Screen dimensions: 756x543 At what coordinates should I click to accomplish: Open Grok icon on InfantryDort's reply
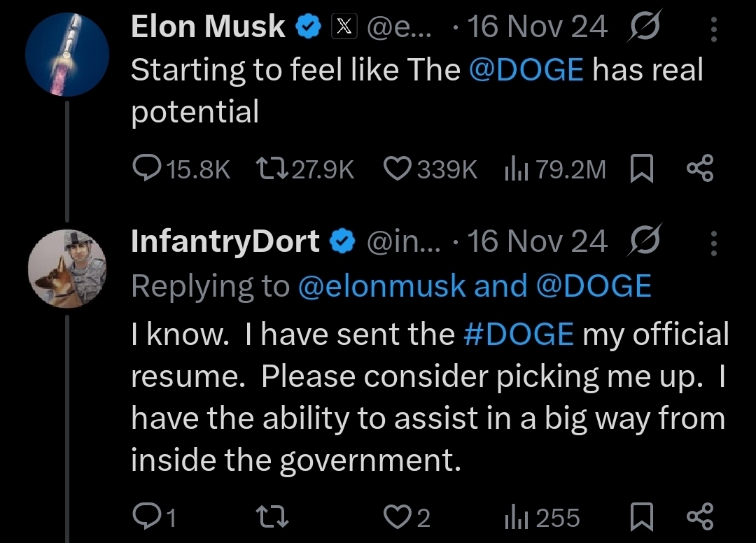coord(643,242)
